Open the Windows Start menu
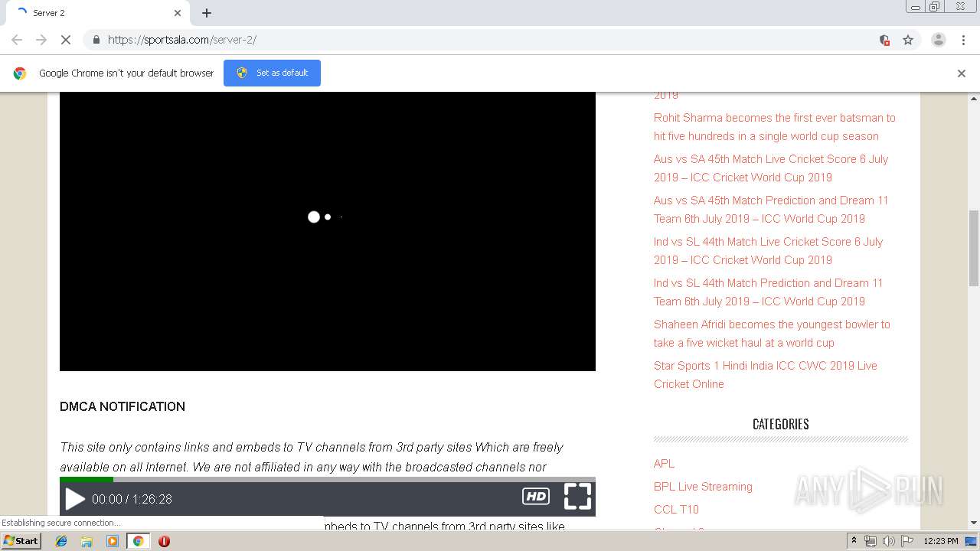Image resolution: width=980 pixels, height=551 pixels. (x=21, y=541)
